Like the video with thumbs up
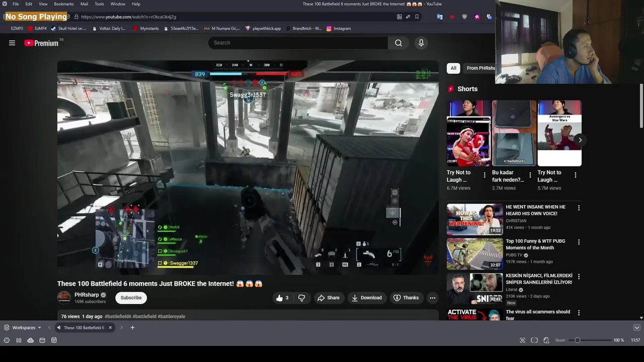The image size is (644, 362). point(282,298)
